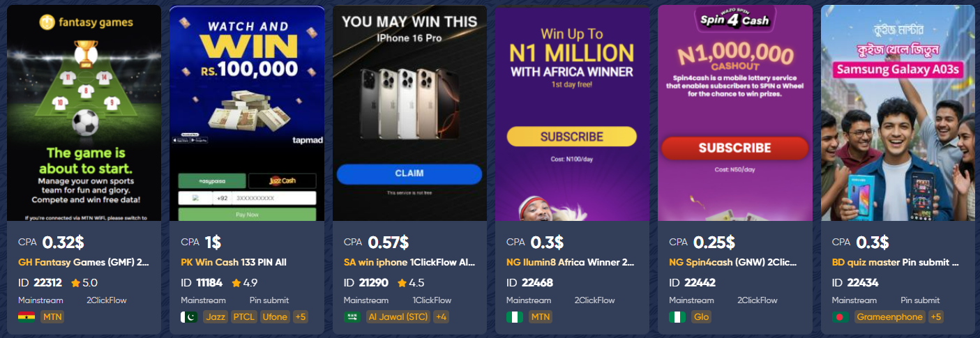
Task: Expand the +5 carriers next to Grameenphone
Action: coord(936,317)
